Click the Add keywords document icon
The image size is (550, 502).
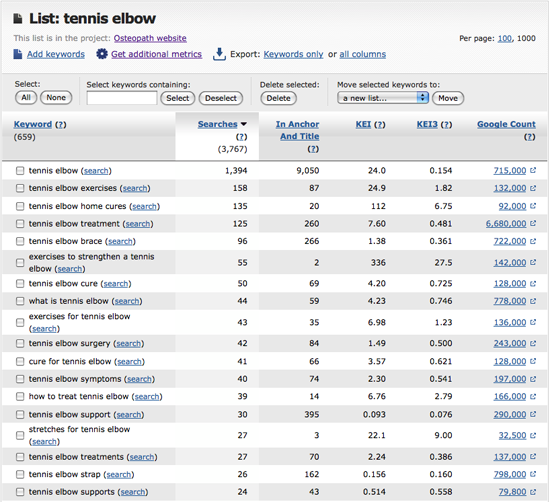click(18, 54)
